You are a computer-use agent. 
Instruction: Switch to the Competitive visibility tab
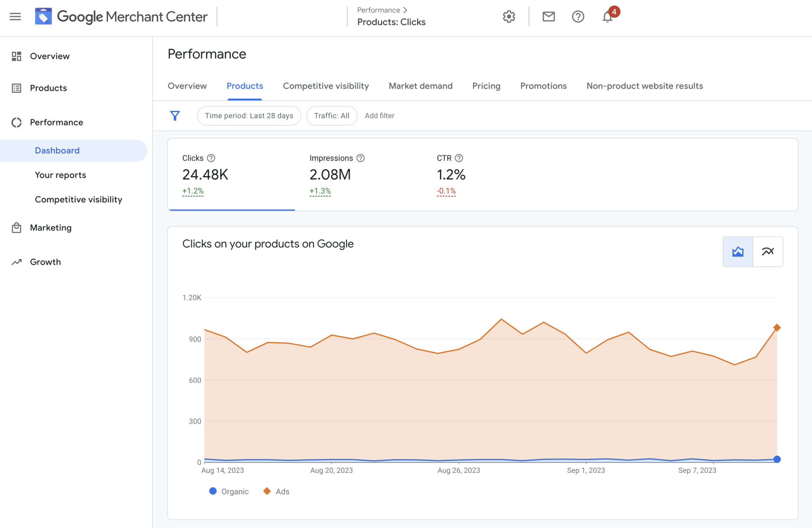coord(326,86)
